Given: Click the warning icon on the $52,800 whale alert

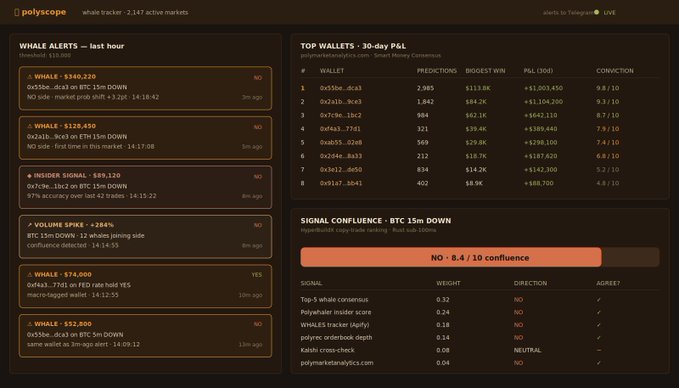Looking at the screenshot, I should click(30, 323).
